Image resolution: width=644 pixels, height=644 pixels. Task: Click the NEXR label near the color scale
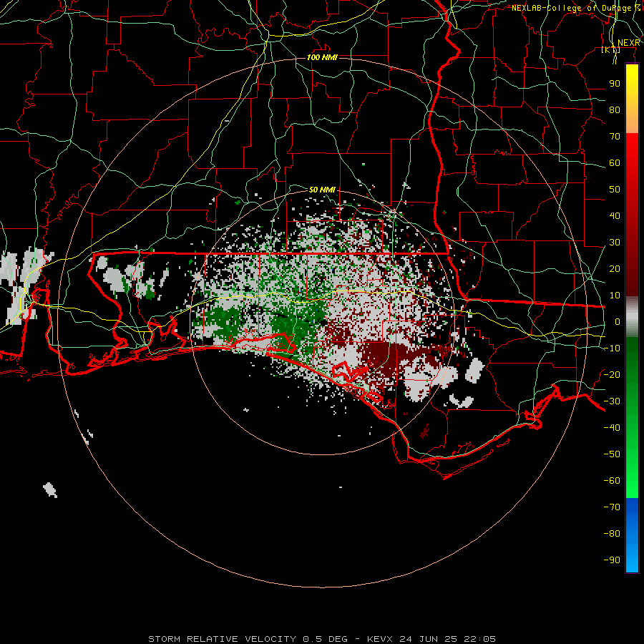pos(629,43)
